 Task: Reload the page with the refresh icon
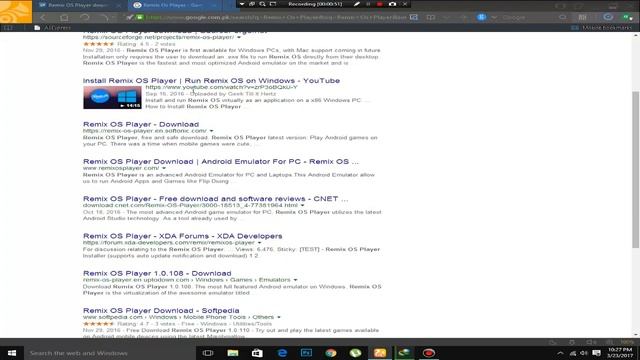(84, 18)
